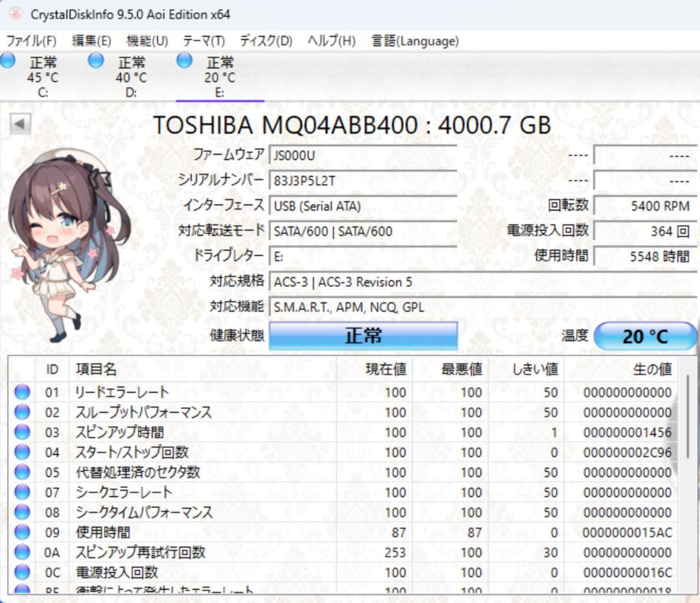Click the CrystalDiskInfo app icon in the title bar

[15, 14]
